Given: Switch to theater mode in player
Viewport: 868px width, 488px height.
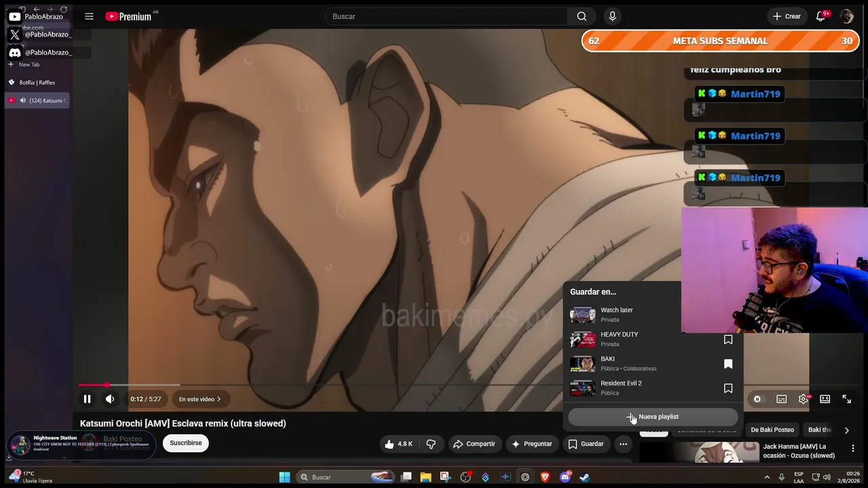Looking at the screenshot, I should click(825, 399).
